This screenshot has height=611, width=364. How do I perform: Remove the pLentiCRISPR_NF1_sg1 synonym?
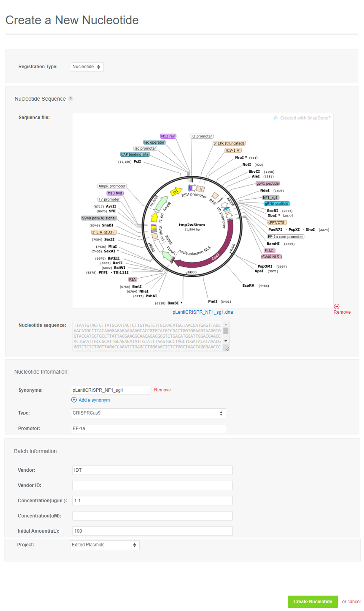coord(162,390)
